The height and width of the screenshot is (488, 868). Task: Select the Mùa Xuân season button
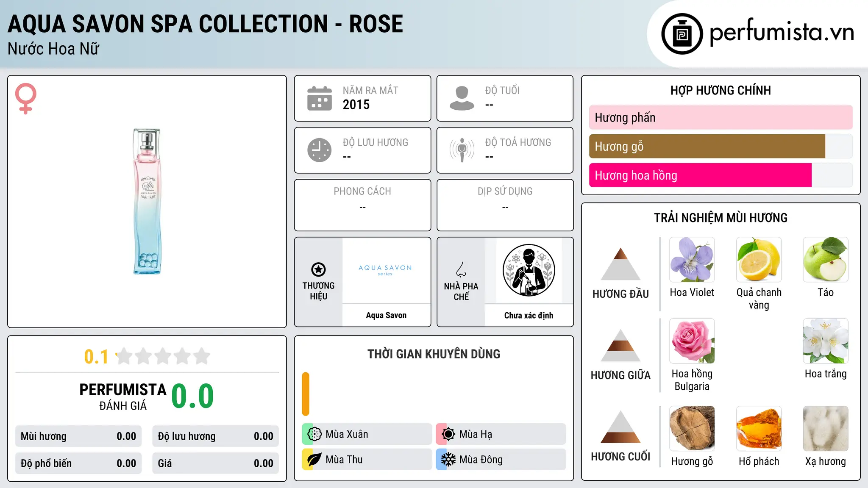point(367,434)
